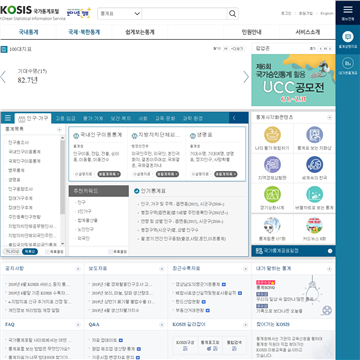Click the search magnifier icon
Image resolution: width=360 pixels, height=360 pixels.
click(232, 14)
